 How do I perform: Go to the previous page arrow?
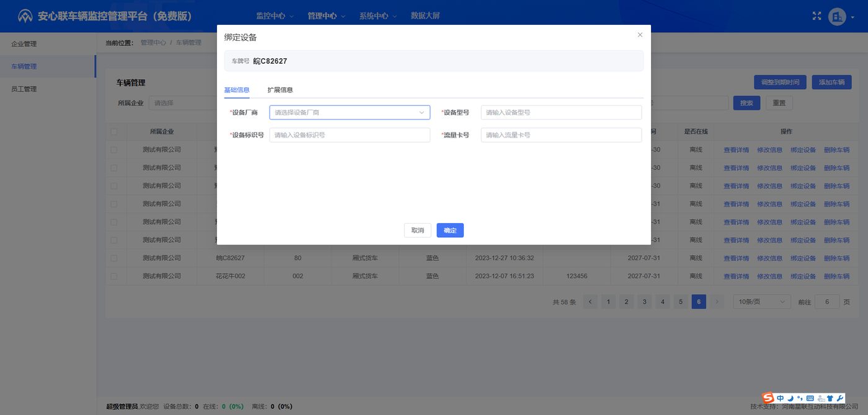click(590, 302)
